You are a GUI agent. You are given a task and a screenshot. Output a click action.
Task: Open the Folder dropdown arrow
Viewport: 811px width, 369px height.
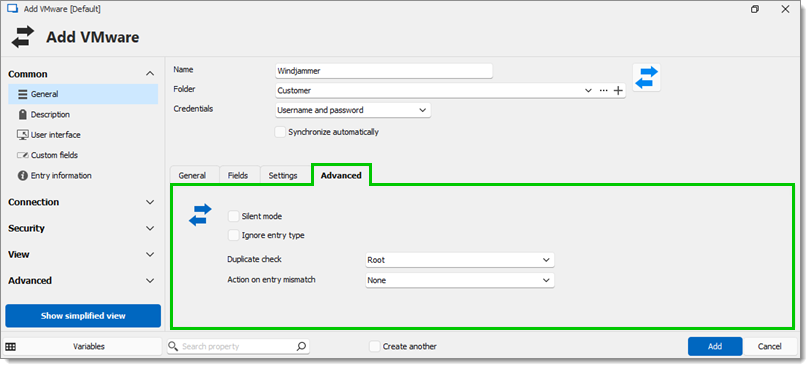(588, 91)
